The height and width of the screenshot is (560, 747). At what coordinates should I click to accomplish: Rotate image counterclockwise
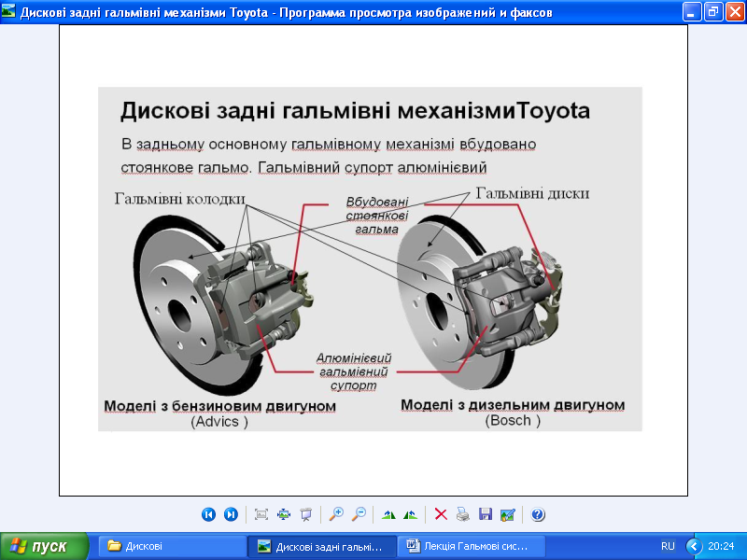(410, 514)
